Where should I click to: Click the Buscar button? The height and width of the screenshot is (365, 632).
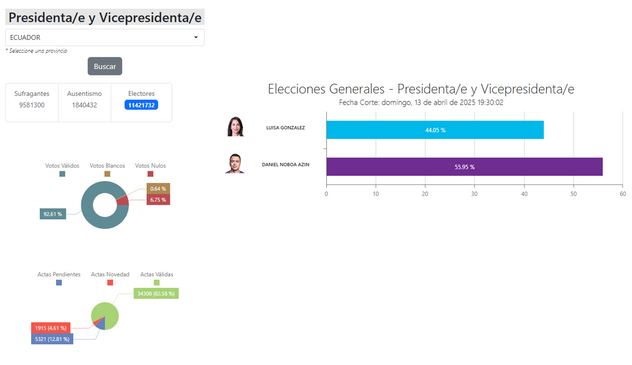pyautogui.click(x=105, y=66)
